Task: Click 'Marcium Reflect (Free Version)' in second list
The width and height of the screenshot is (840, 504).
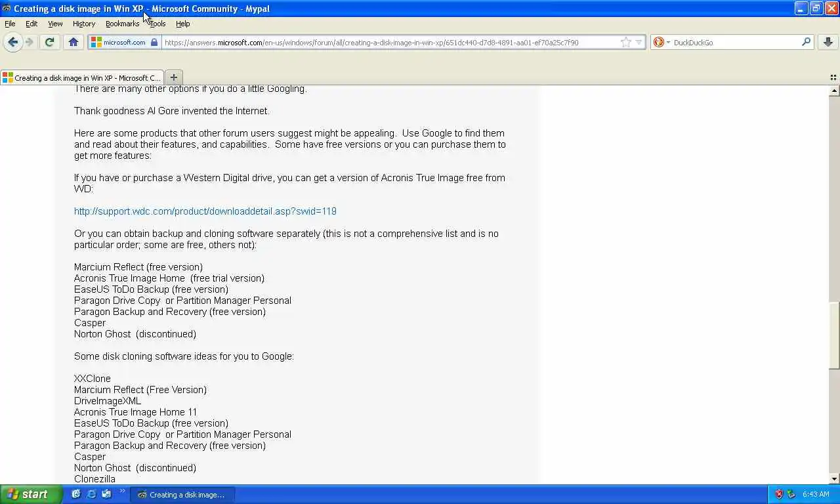Action: (x=140, y=390)
